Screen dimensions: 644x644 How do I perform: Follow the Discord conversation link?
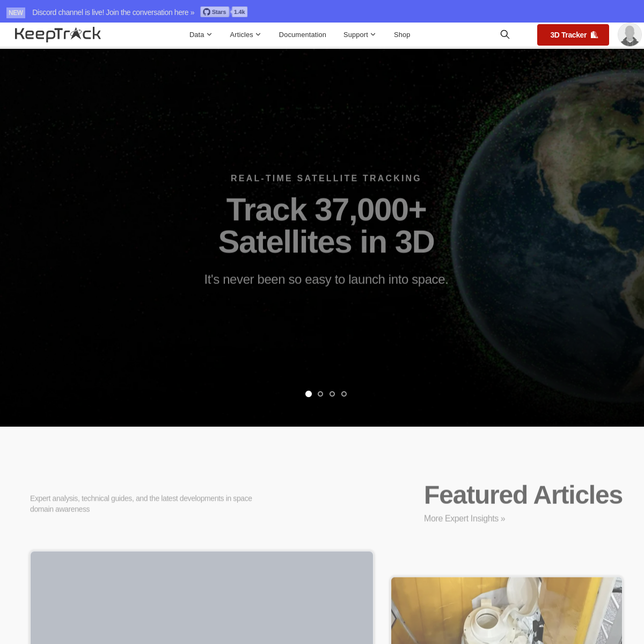[113, 11]
